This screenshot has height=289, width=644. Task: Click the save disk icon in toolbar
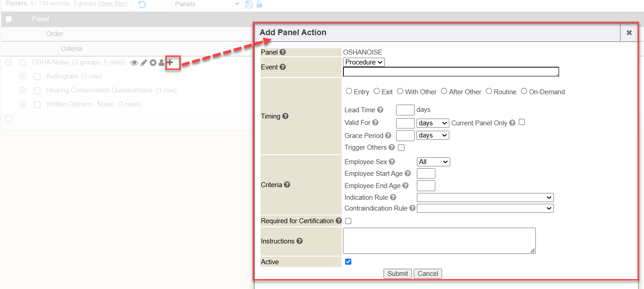249,5
